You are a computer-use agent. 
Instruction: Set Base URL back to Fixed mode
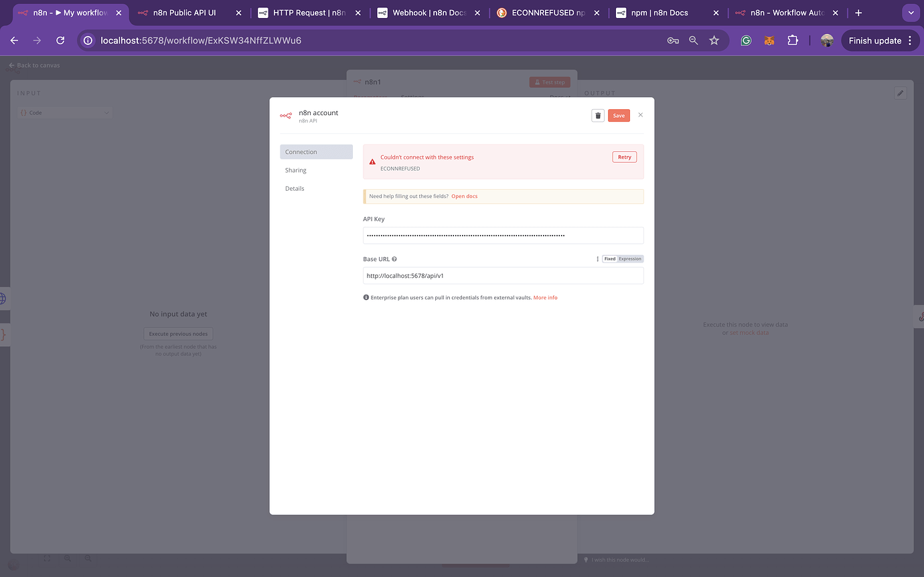(610, 258)
